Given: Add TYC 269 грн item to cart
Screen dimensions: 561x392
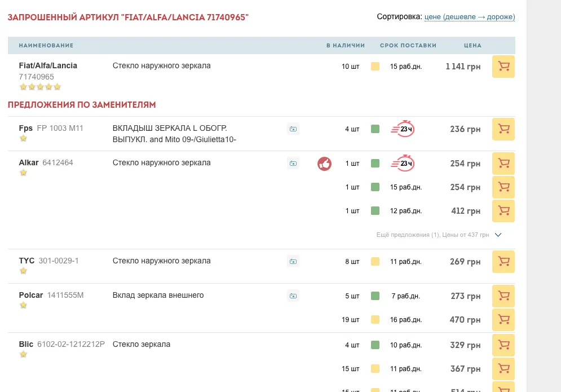Looking at the screenshot, I should tap(503, 262).
